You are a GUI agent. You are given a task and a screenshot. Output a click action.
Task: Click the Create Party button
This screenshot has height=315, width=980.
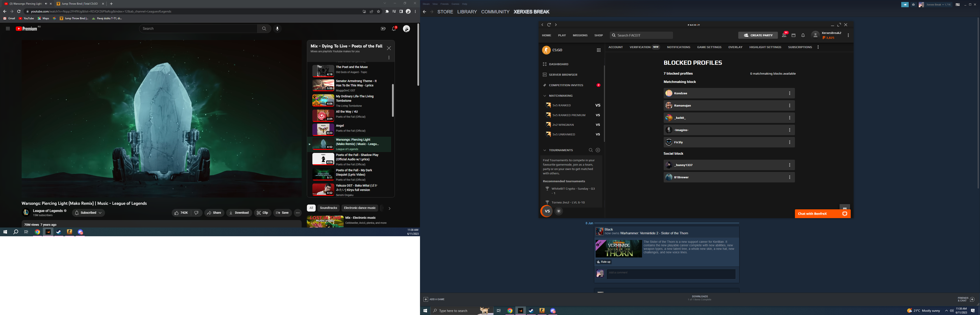coord(758,35)
